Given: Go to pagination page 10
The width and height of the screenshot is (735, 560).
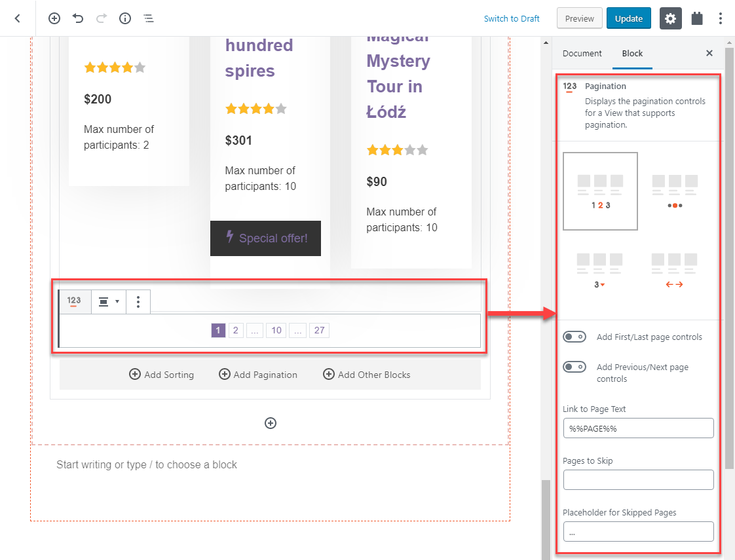Looking at the screenshot, I should [276, 330].
